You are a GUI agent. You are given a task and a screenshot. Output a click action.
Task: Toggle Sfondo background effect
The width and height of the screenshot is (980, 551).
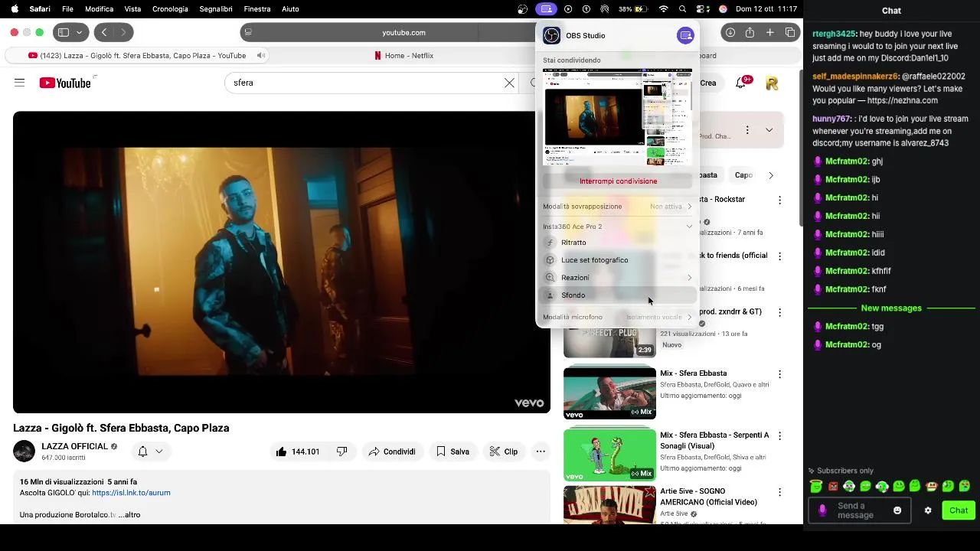point(617,295)
